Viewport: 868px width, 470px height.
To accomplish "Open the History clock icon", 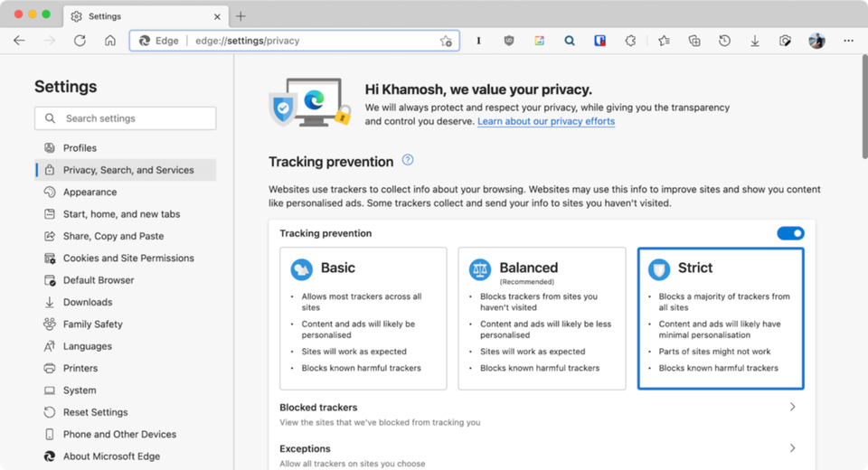I will tap(724, 41).
